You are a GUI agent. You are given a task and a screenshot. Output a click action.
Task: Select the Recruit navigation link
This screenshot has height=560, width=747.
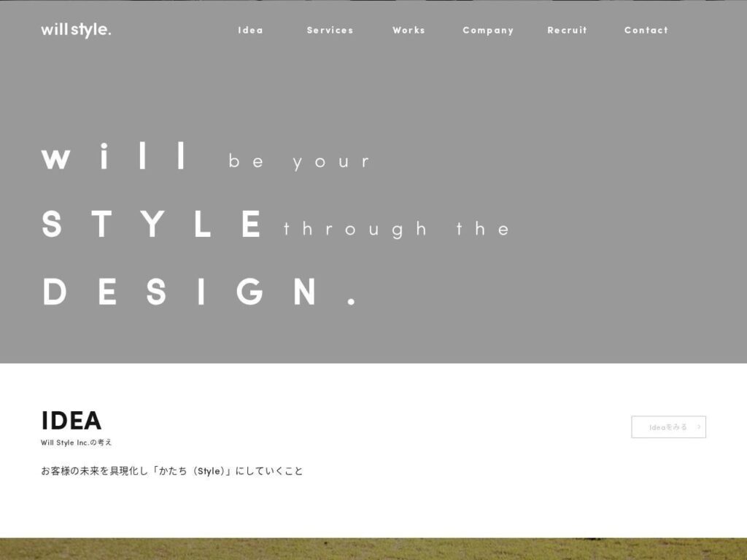pyautogui.click(x=568, y=30)
